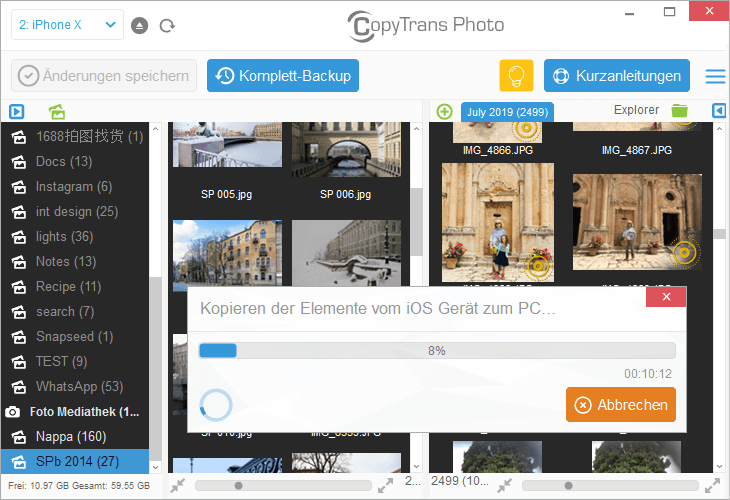Select TEST (9) album

click(x=75, y=362)
